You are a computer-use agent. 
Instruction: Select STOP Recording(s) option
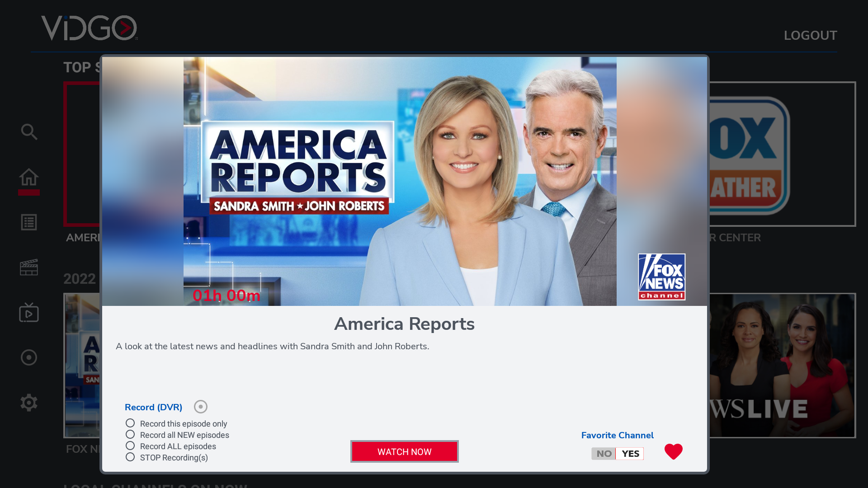pyautogui.click(x=130, y=457)
